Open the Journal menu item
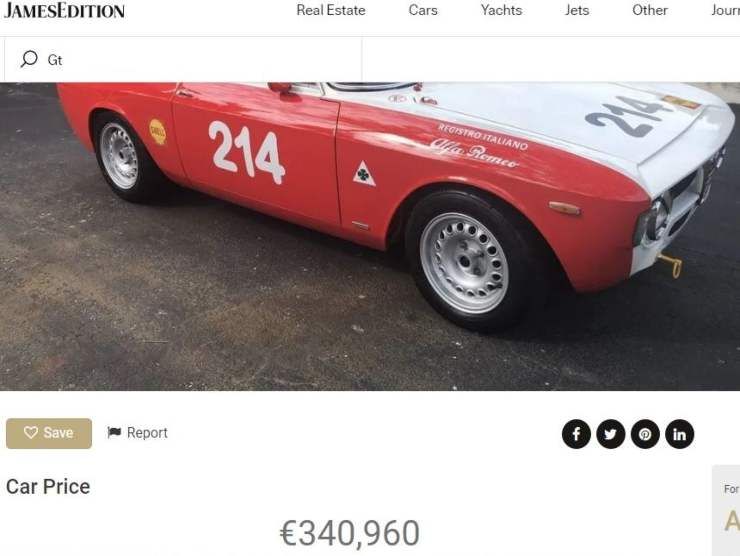Screen dimensions: 740x556 [725, 10]
